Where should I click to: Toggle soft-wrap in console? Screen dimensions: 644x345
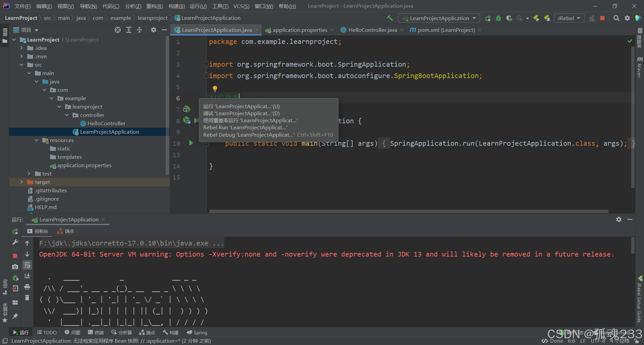click(27, 266)
